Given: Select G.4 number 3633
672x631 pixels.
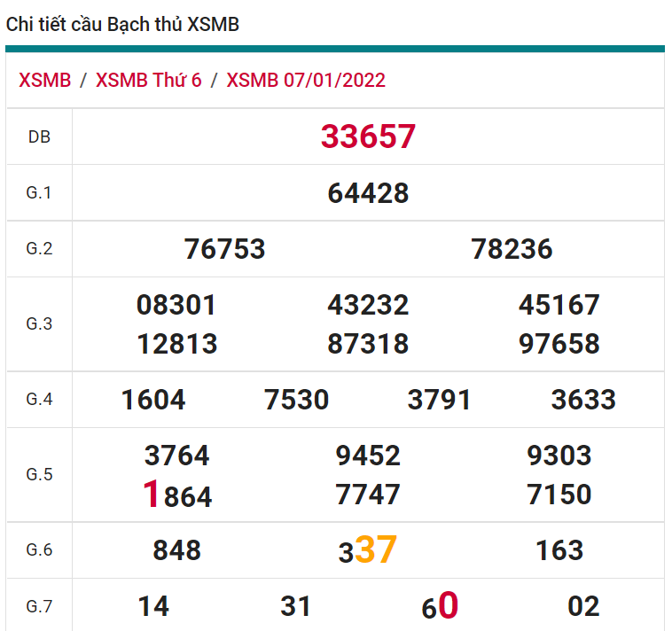Looking at the screenshot, I should [x=583, y=400].
